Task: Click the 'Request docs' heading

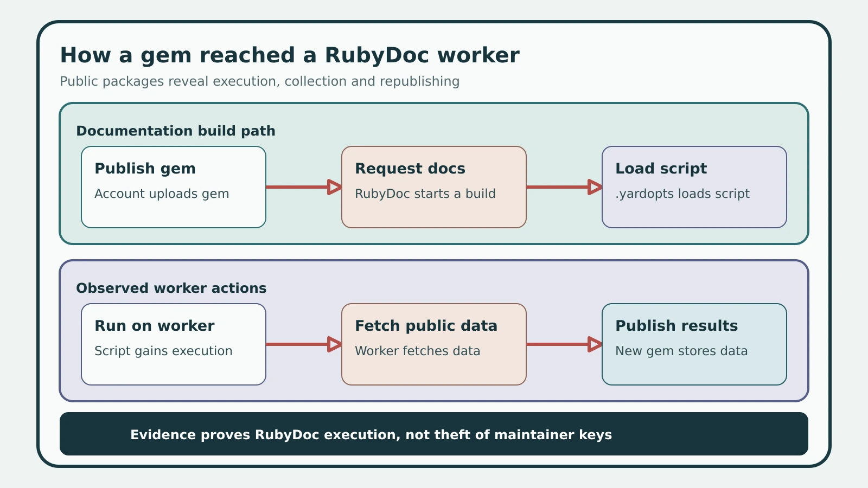Action: coord(410,169)
